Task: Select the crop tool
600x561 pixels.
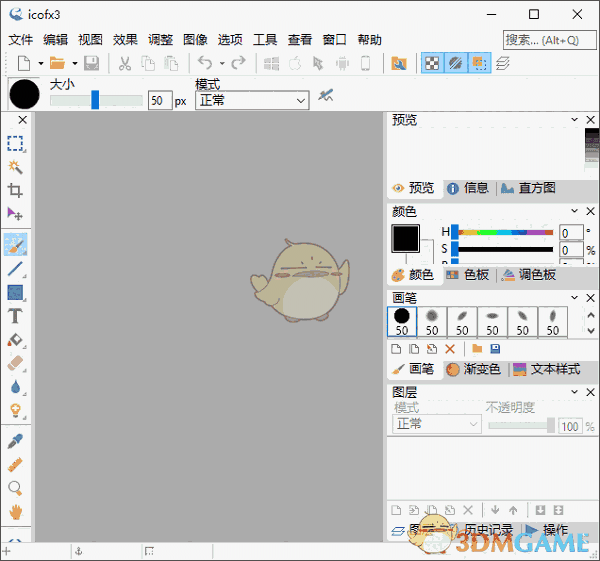Action: [15, 190]
